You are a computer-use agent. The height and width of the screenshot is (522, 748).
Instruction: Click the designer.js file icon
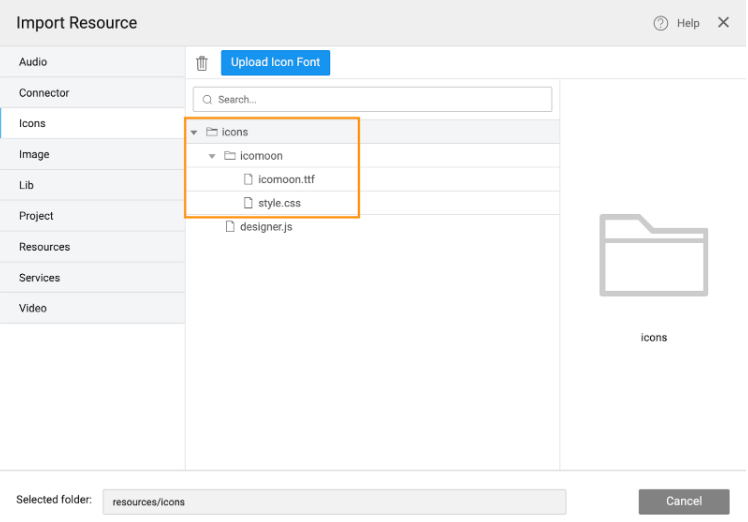point(230,227)
